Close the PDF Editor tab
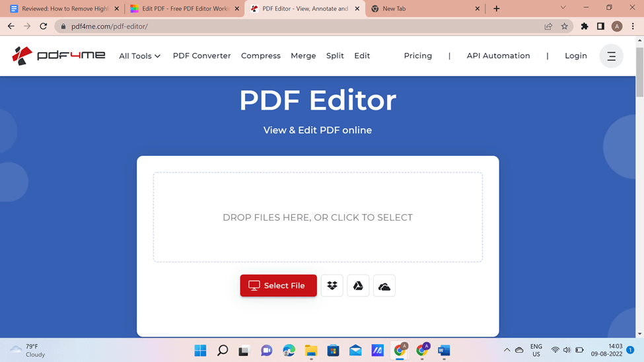Screen dimensions: 644x362 tap(357, 9)
